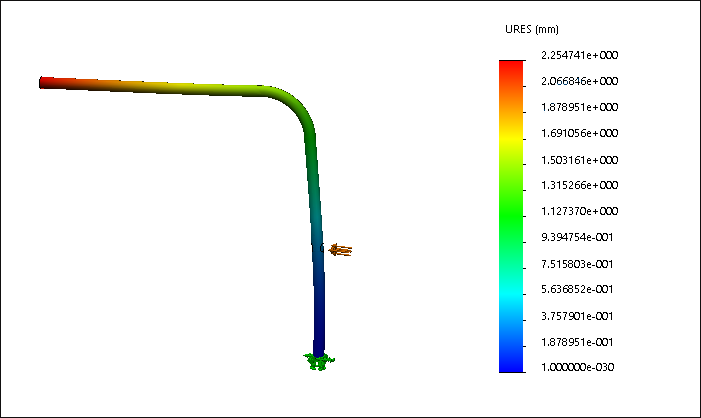701x418 pixels.
Task: Click legend value 7.515803e-001
Action: pyautogui.click(x=577, y=264)
